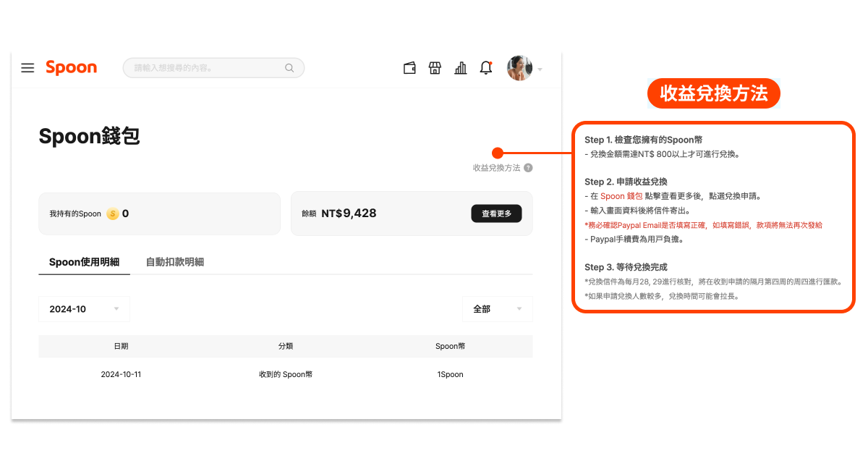Switch to the 自動扣款明細 tab
The width and height of the screenshot is (868, 469).
tap(174, 262)
